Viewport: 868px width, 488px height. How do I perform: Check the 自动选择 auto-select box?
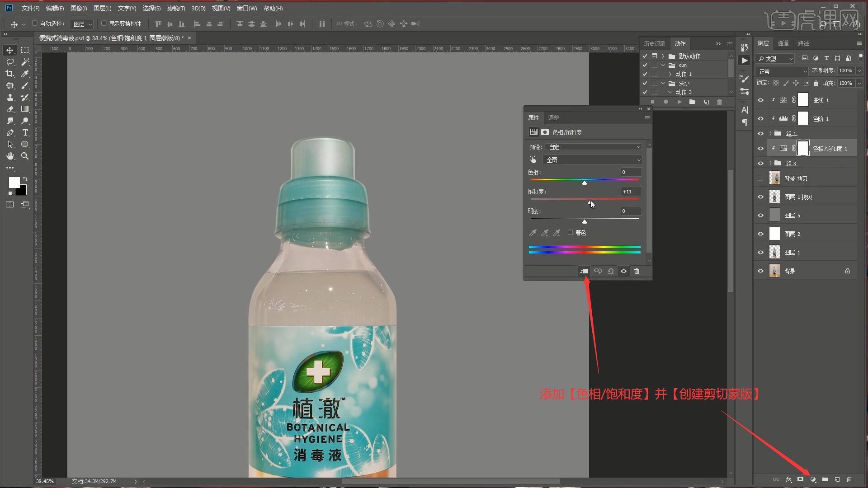(x=35, y=23)
